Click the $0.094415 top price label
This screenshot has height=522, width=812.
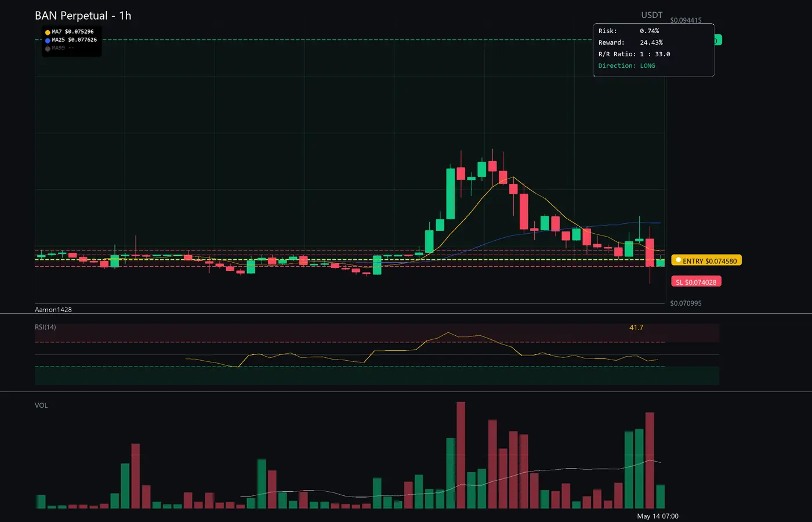686,20
